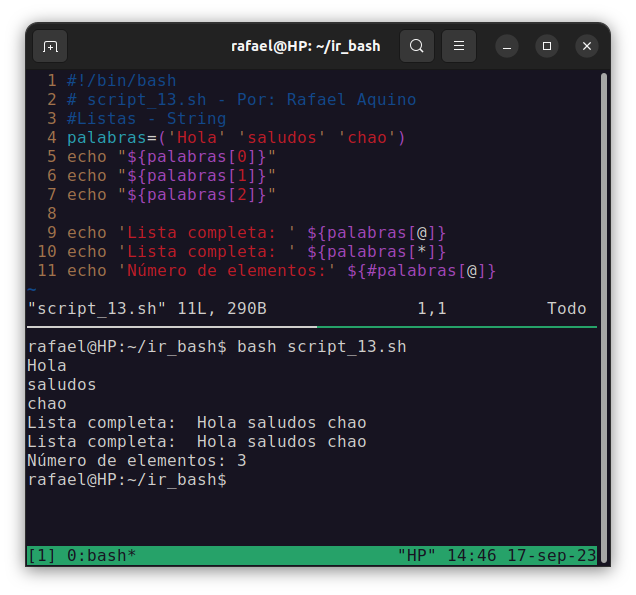636x595 pixels.
Task: Click the ${palabras[*]} expression on line 10
Action: 376,251
